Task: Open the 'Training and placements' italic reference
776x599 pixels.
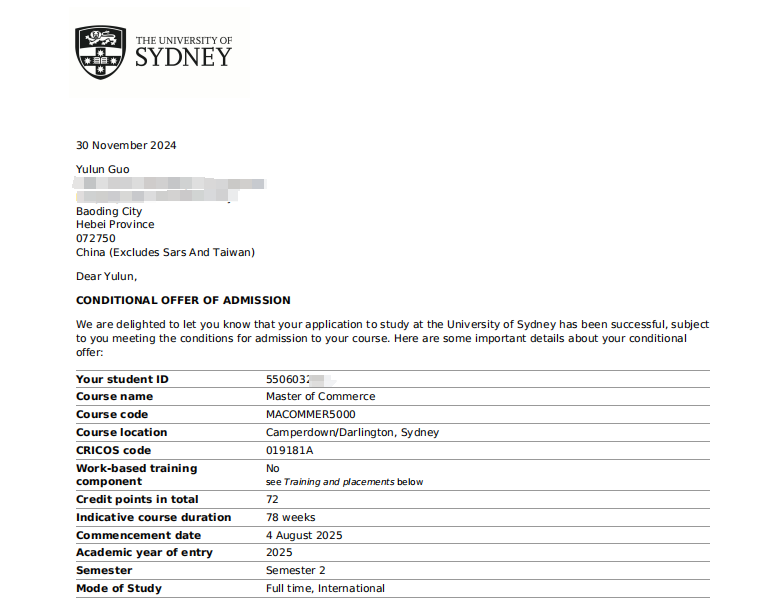Action: [339, 482]
